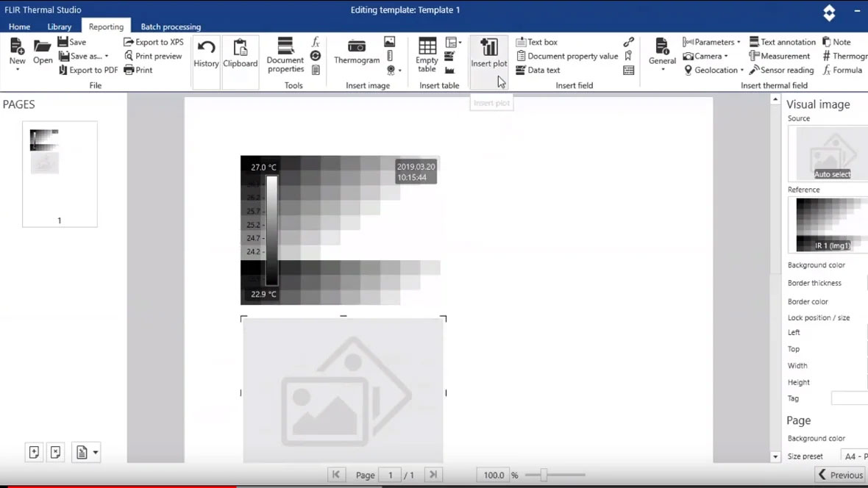Click the Insert plot button
Viewport: 868px width, 488px height.
(x=489, y=53)
